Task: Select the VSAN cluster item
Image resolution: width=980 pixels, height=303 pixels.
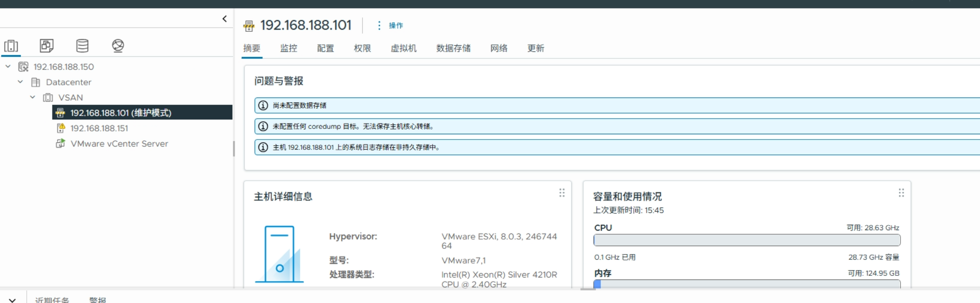Action: (x=71, y=98)
